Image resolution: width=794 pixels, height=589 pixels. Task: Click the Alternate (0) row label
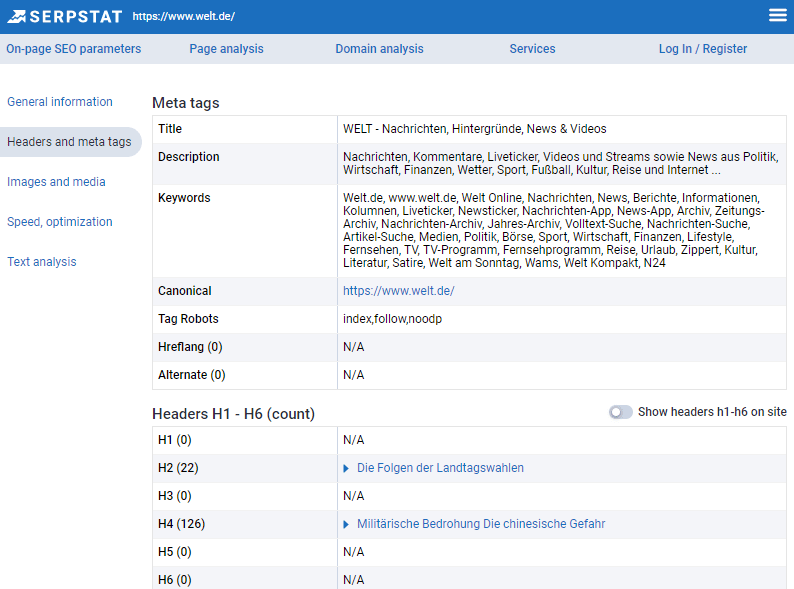point(191,375)
